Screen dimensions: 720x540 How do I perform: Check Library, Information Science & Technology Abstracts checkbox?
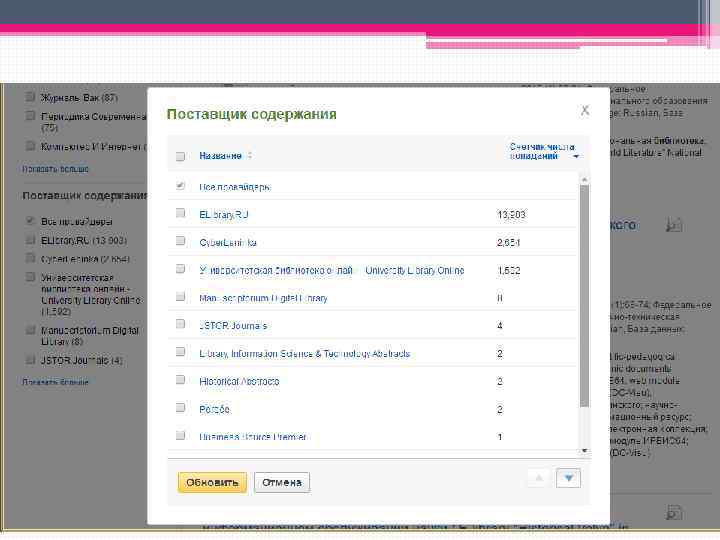(180, 352)
